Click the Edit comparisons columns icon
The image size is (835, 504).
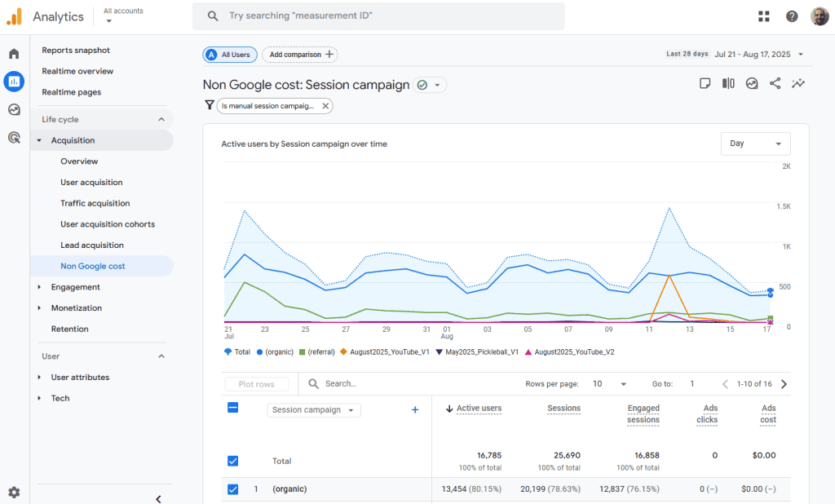click(x=728, y=84)
